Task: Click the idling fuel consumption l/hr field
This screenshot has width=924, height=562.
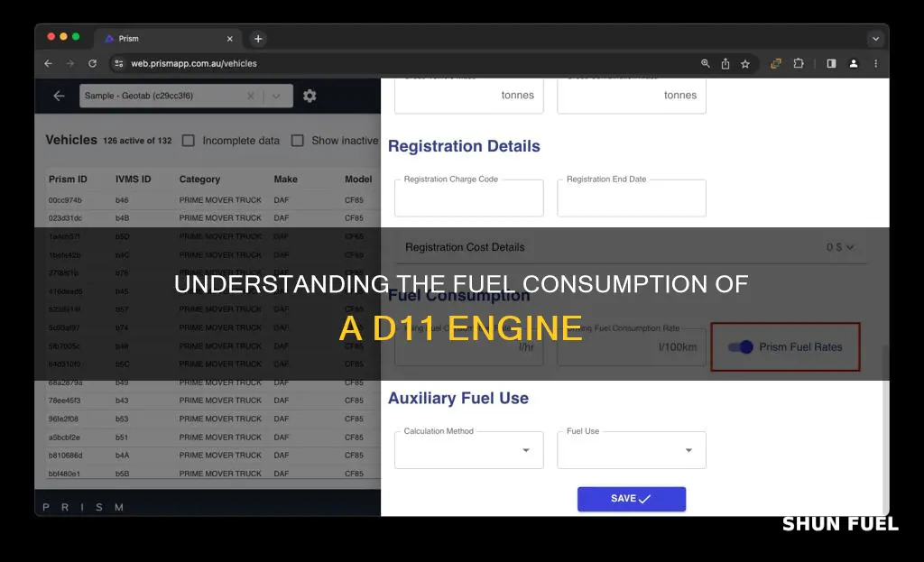Action: point(469,347)
